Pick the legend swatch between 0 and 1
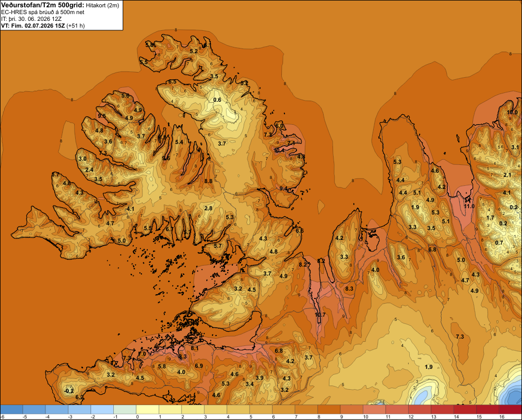Screen dimensions: 522x420 (x=148, y=410)
